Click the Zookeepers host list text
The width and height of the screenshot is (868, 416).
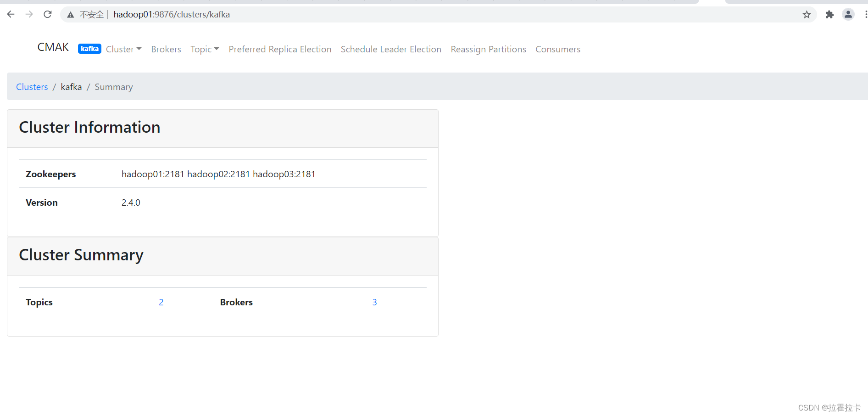218,174
